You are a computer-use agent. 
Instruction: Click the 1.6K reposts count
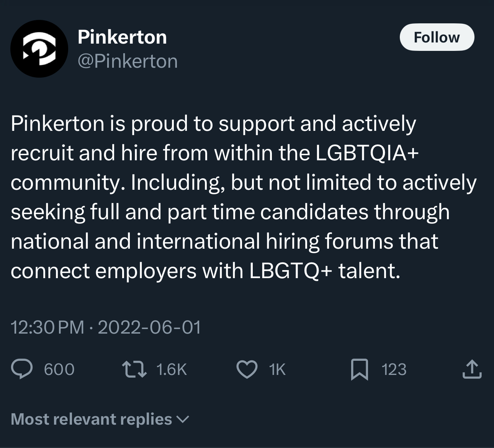coord(172,370)
